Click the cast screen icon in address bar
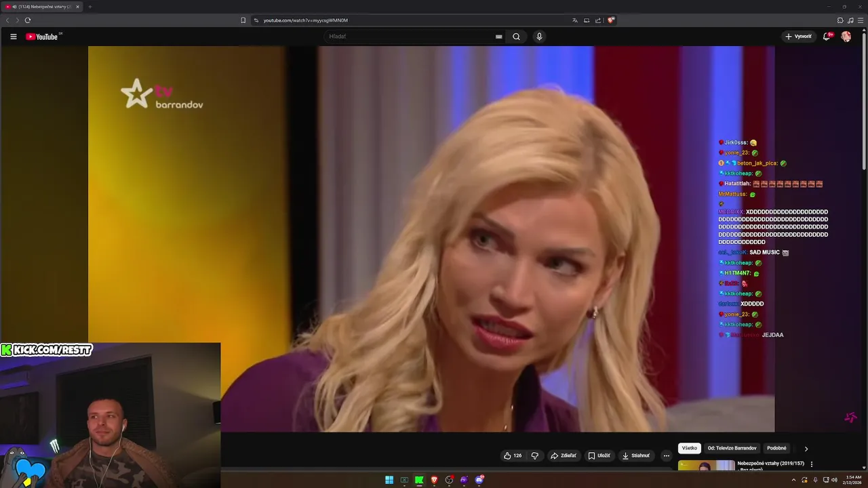The image size is (868, 488). click(587, 20)
